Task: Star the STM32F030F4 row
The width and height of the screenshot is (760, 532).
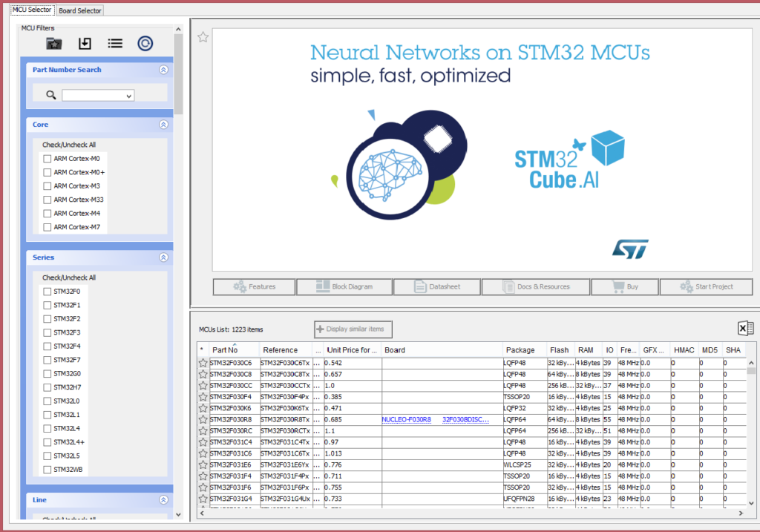Action: pos(203,397)
